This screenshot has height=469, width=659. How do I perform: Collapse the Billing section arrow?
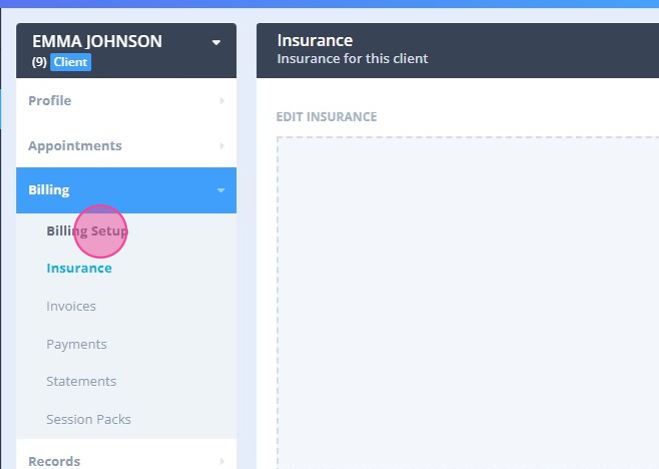click(221, 190)
